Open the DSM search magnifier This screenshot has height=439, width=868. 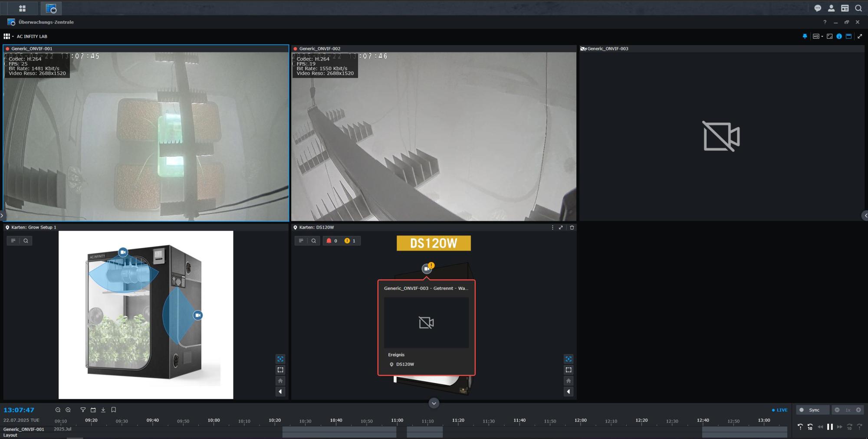pyautogui.click(x=858, y=8)
